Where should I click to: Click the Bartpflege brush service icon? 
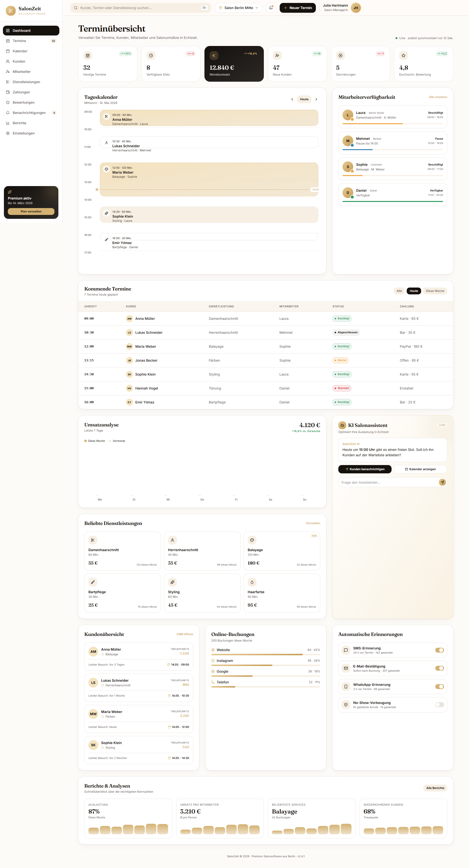(93, 582)
